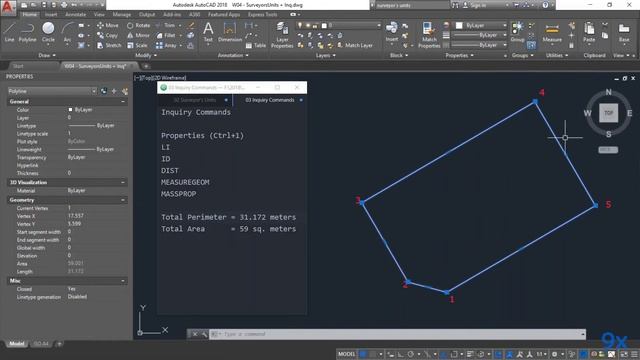The image size is (640, 360).
Task: Switch to the Insert ribbon tab
Action: (x=51, y=14)
